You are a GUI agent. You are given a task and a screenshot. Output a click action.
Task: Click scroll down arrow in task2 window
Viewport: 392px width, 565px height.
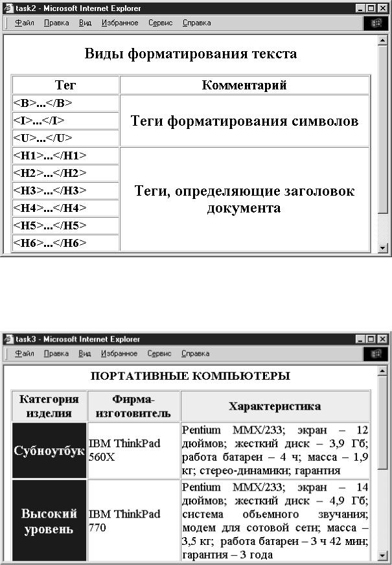(x=383, y=248)
